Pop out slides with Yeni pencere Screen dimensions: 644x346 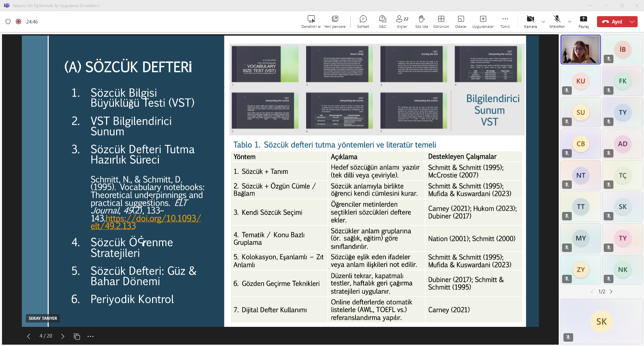coord(335,21)
